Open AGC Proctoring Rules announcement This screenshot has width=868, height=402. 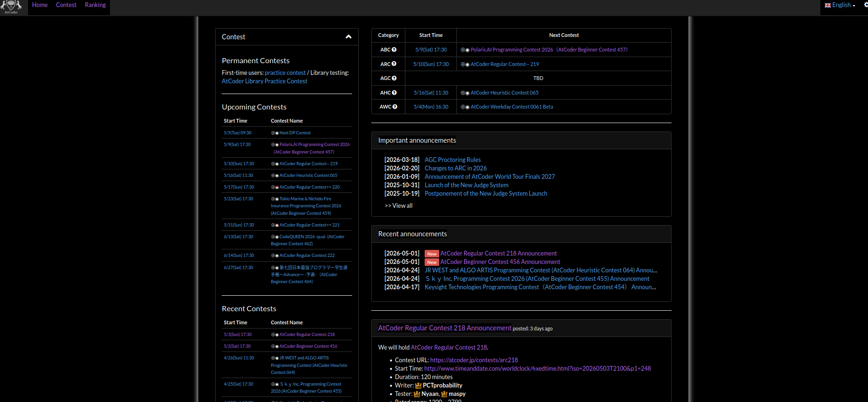(x=453, y=160)
